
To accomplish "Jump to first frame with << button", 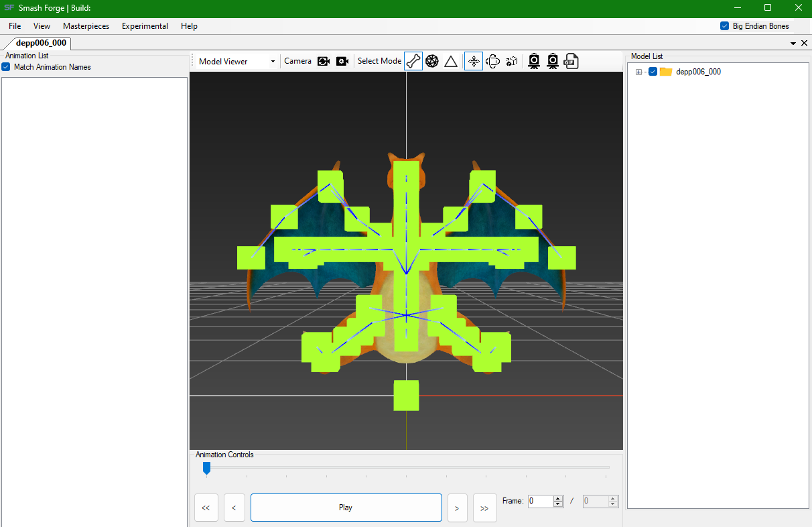I will (x=206, y=508).
